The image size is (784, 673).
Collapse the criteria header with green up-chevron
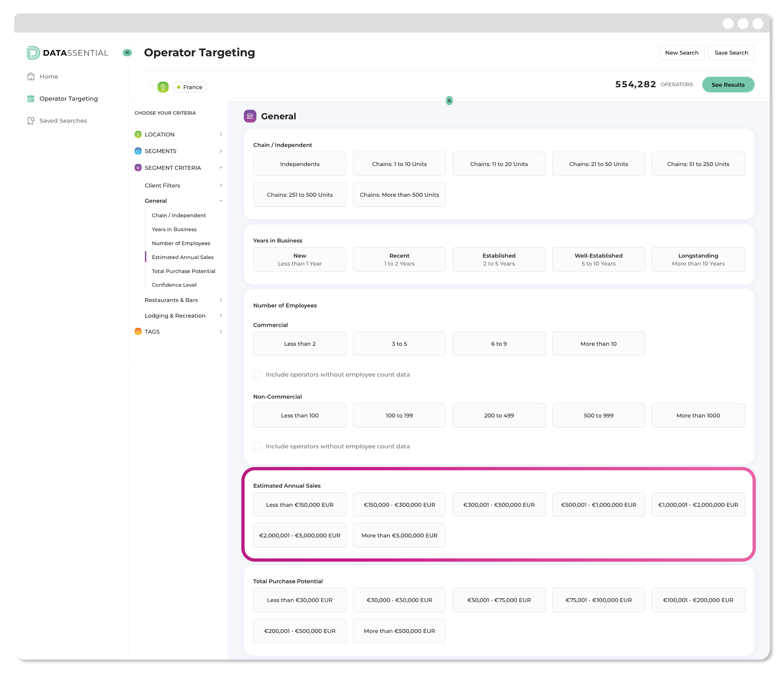(x=449, y=101)
